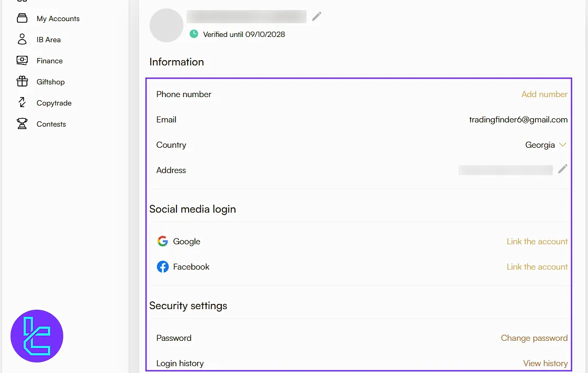Image resolution: width=588 pixels, height=373 pixels.
Task: Edit address using the pencil icon
Action: click(563, 169)
